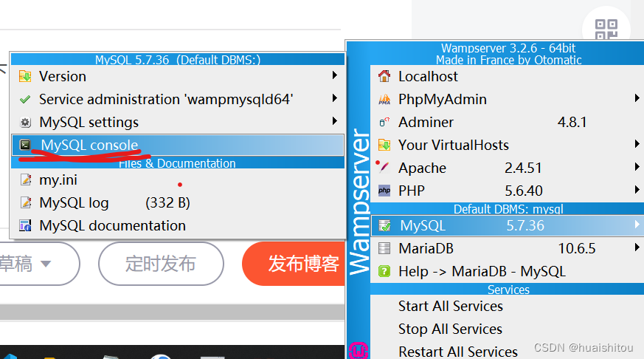The width and height of the screenshot is (644, 359).
Task: Open Service administration 'wampmysqld64' entry
Action: pos(178,100)
